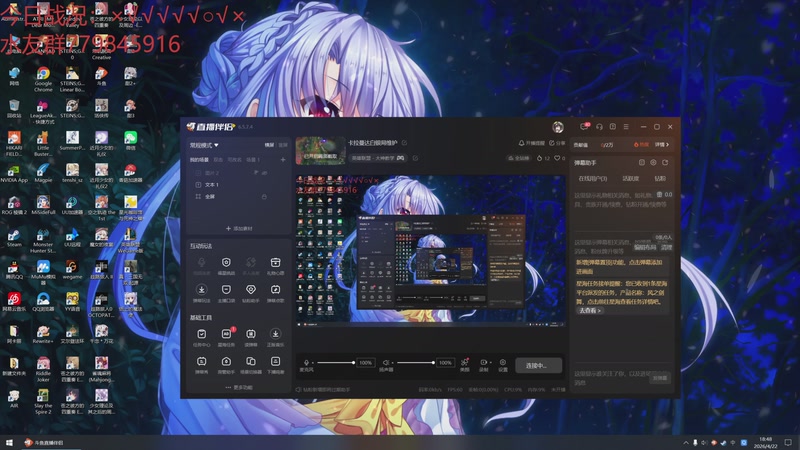The image size is (800, 450).
Task: Click the speaker (扬声器) icon
Action: (386, 363)
